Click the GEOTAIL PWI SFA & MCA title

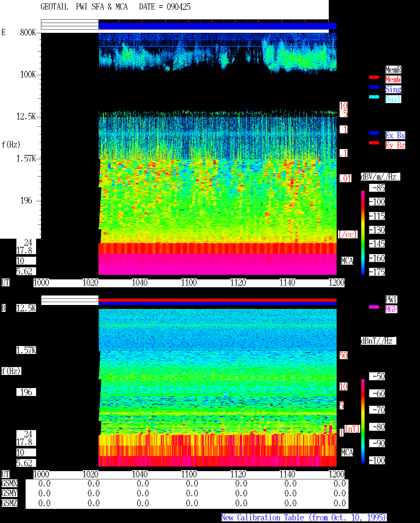(84, 7)
